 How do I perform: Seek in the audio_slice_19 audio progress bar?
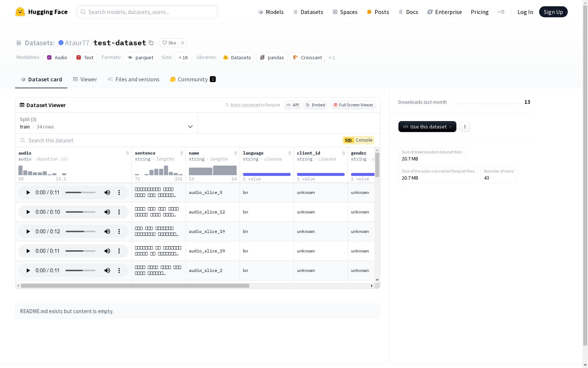tap(80, 231)
